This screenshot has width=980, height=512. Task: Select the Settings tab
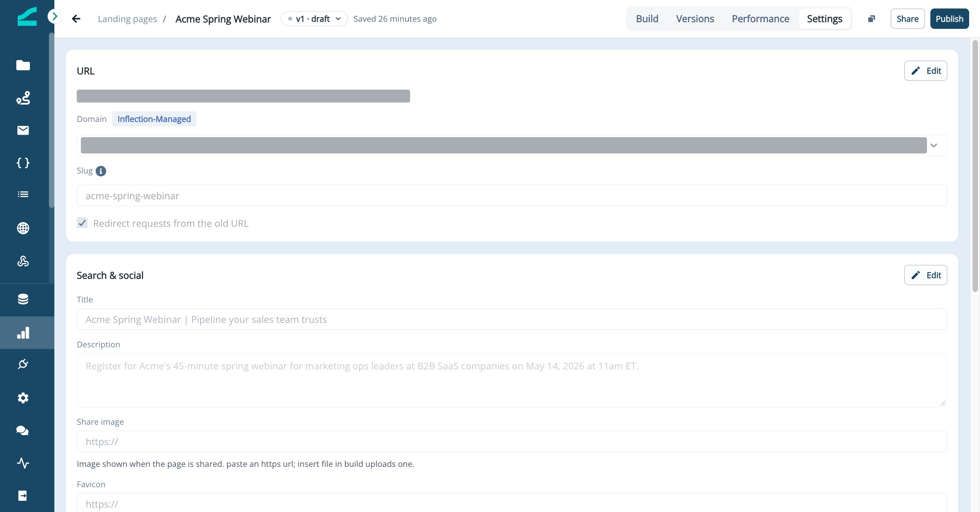824,19
